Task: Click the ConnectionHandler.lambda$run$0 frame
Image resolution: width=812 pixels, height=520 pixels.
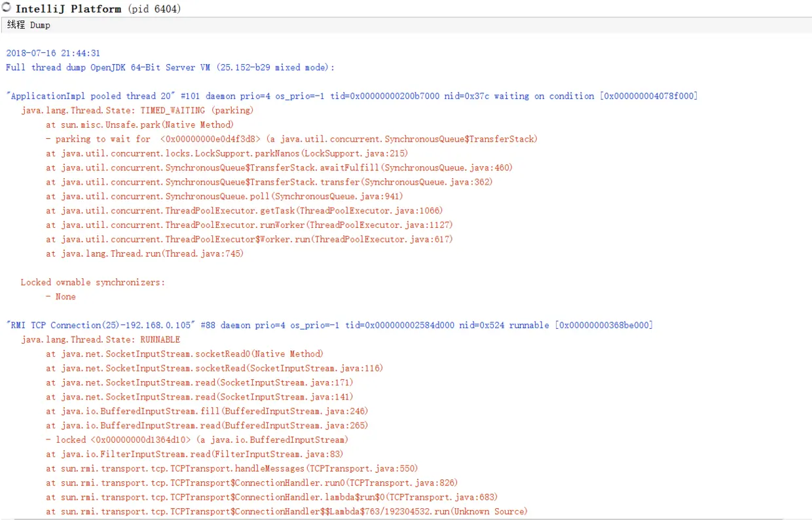Action: pyautogui.click(x=272, y=498)
